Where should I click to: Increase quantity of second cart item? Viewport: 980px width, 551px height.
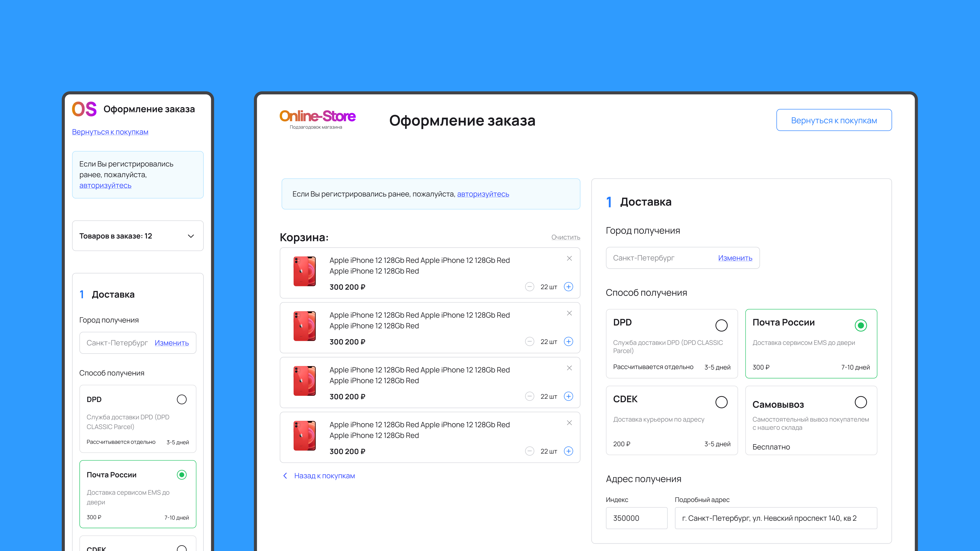(568, 342)
